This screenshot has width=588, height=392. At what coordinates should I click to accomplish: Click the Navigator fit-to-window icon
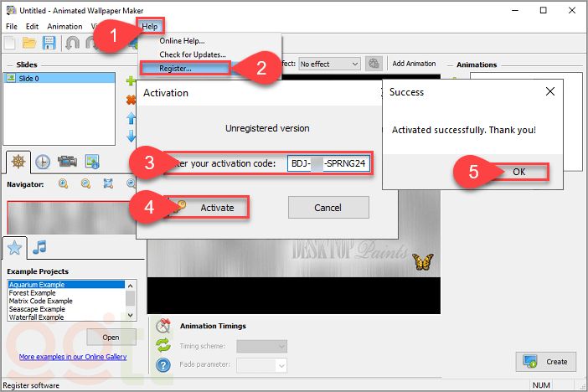108,183
